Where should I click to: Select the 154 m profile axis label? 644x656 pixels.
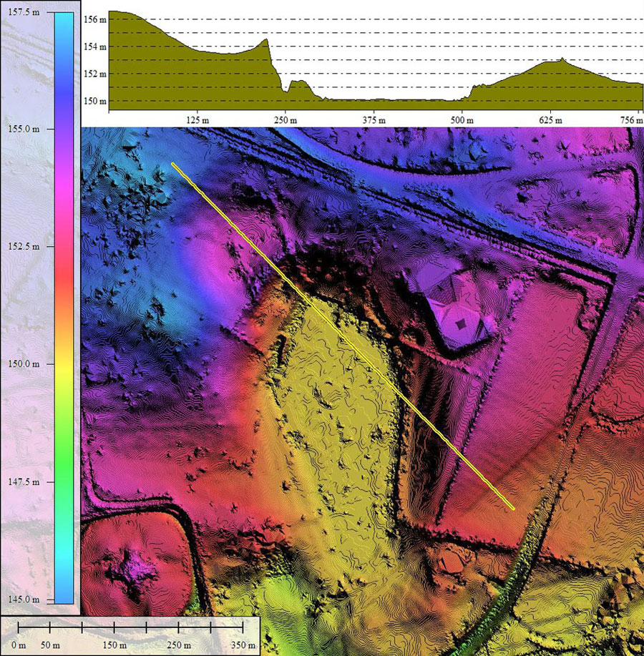tap(95, 47)
